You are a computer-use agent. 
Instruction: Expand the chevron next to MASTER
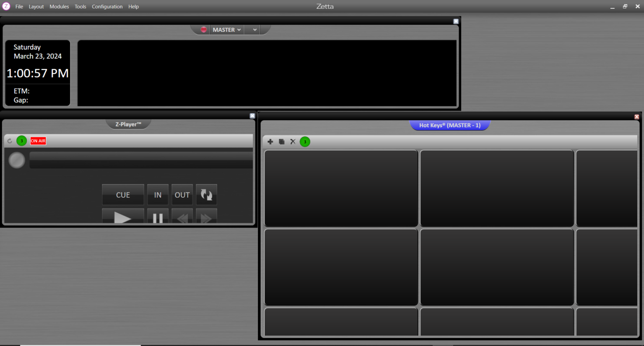coord(253,29)
